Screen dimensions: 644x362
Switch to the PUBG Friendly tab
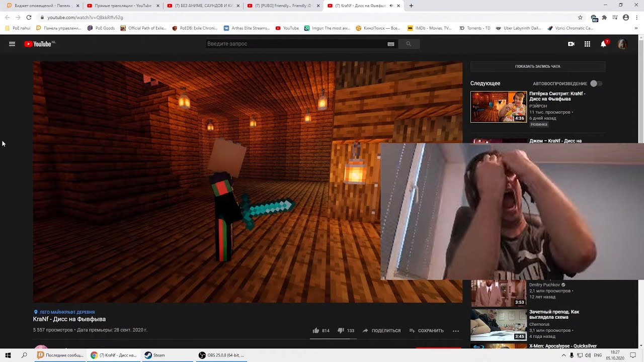283,6
